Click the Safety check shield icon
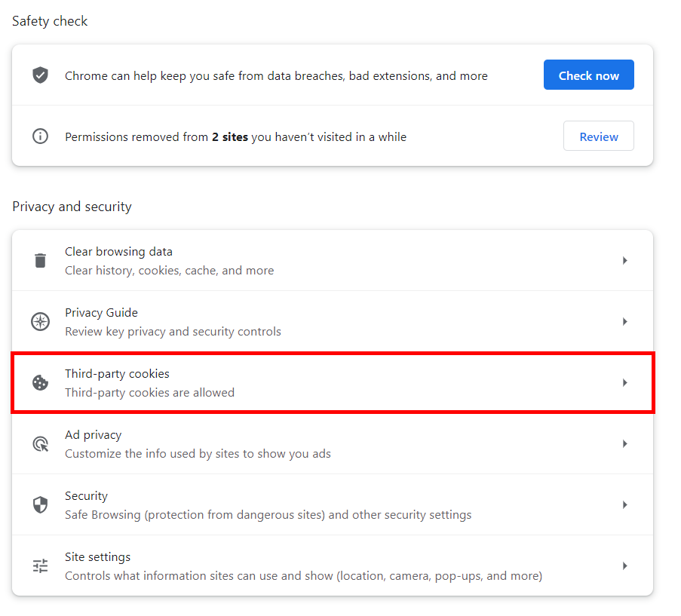Viewport: 681px width, 616px height. (40, 75)
